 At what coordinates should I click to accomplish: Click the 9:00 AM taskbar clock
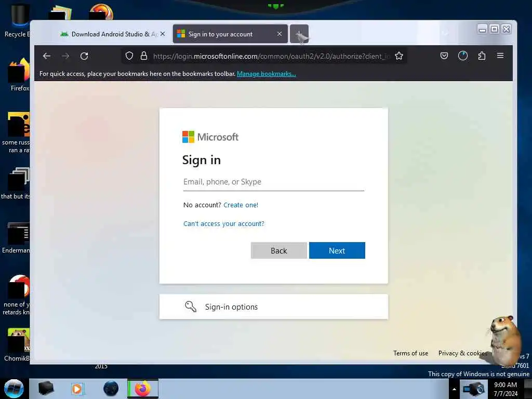506,389
